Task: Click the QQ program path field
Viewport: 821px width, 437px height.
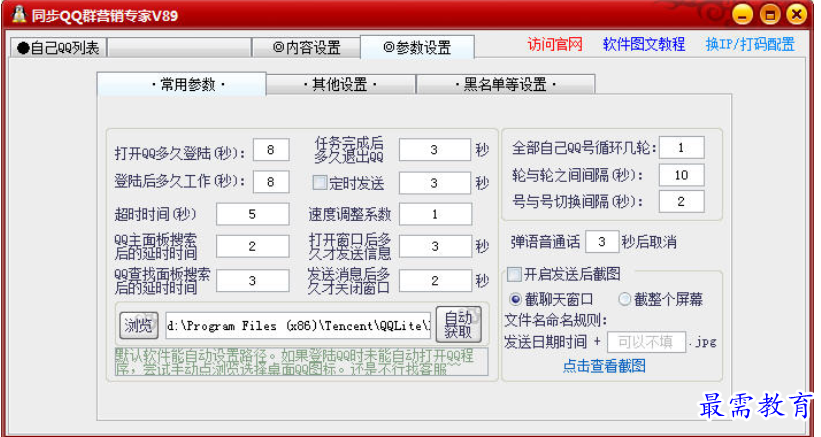Action: coord(298,326)
